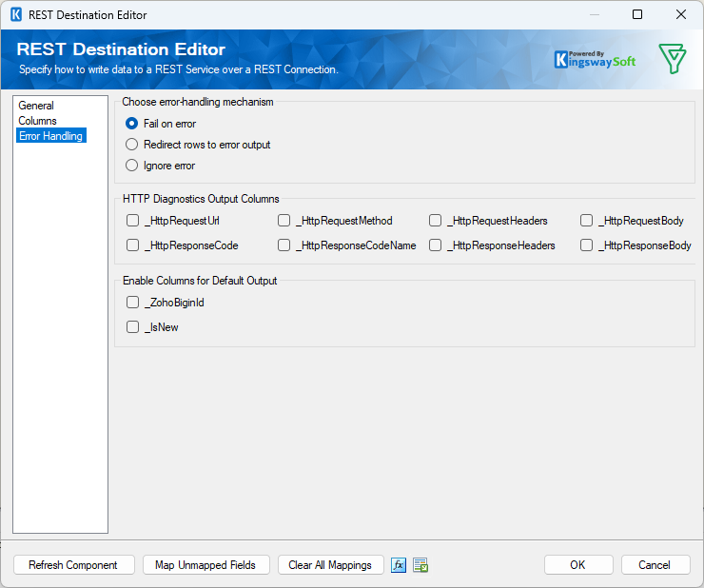This screenshot has height=588, width=704.
Task: Check the _HttpResponseCode box
Action: click(x=183, y=245)
